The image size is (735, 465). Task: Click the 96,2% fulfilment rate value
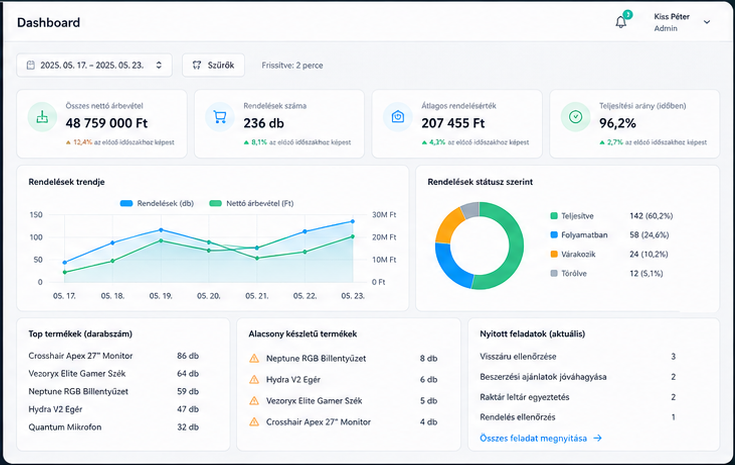coord(617,123)
